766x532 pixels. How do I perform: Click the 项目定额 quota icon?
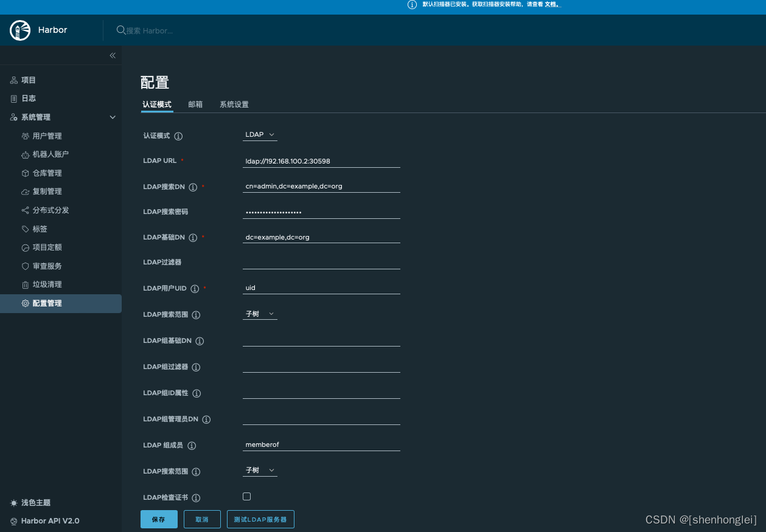[x=25, y=247]
